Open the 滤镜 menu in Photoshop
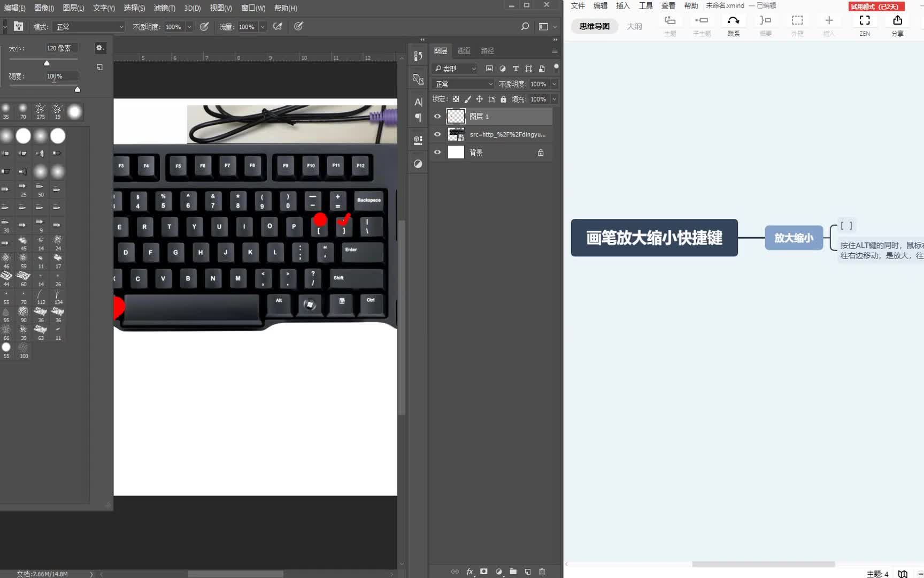Viewport: 924px width, 578px height. pos(164,8)
